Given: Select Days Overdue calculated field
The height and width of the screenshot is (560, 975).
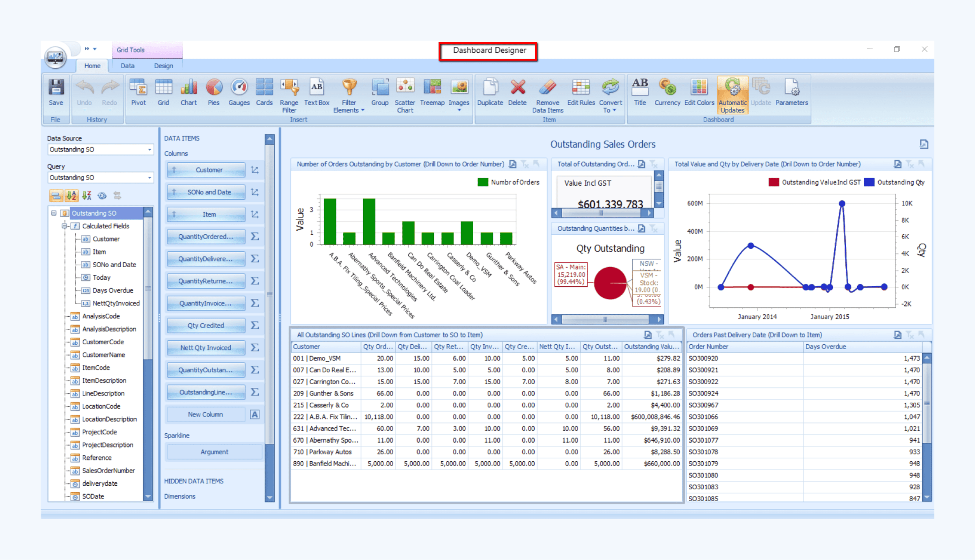Looking at the screenshot, I should [113, 290].
